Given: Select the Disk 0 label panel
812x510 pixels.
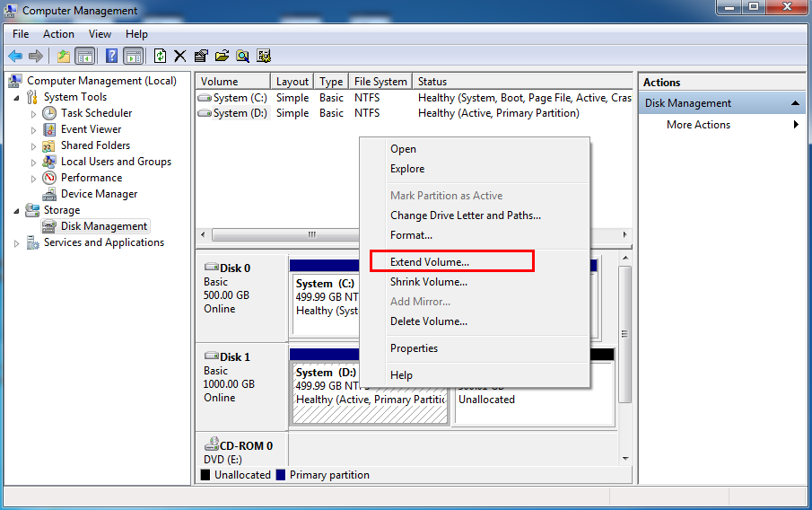Looking at the screenshot, I should click(x=242, y=298).
